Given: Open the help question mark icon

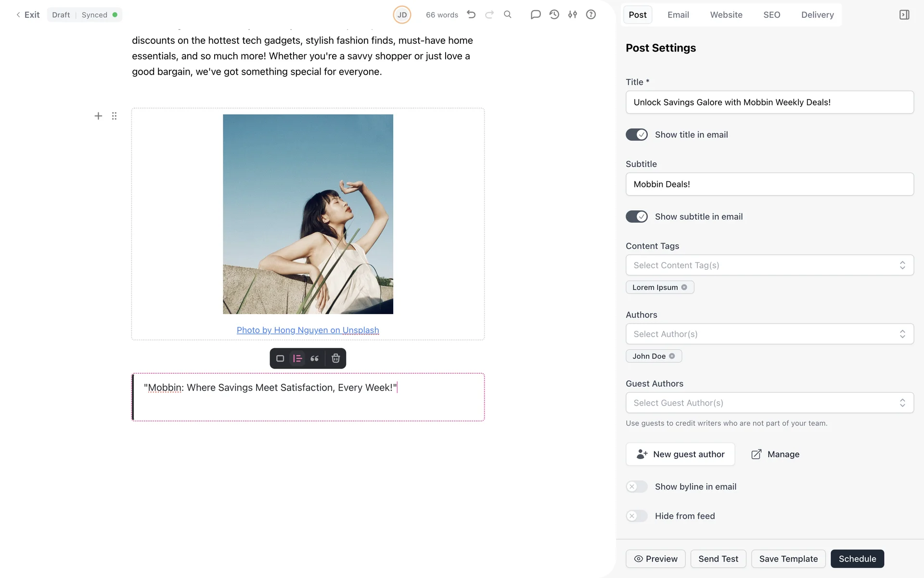Looking at the screenshot, I should click(x=590, y=14).
